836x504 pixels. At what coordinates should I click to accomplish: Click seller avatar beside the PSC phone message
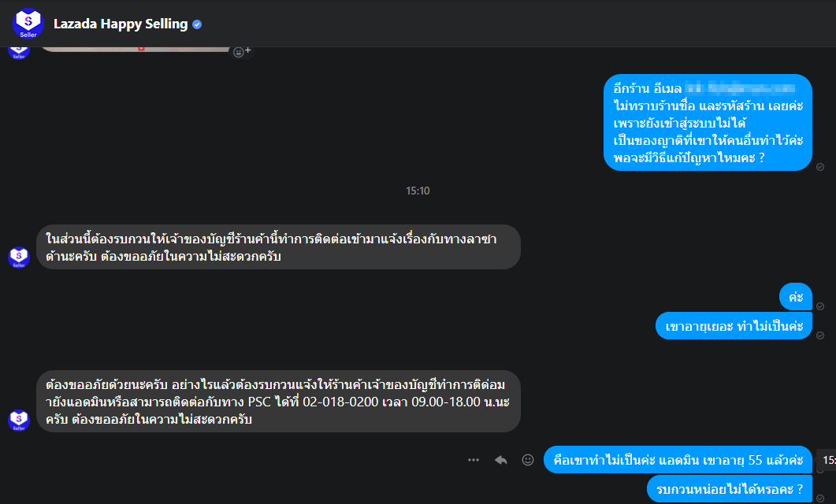click(x=19, y=421)
